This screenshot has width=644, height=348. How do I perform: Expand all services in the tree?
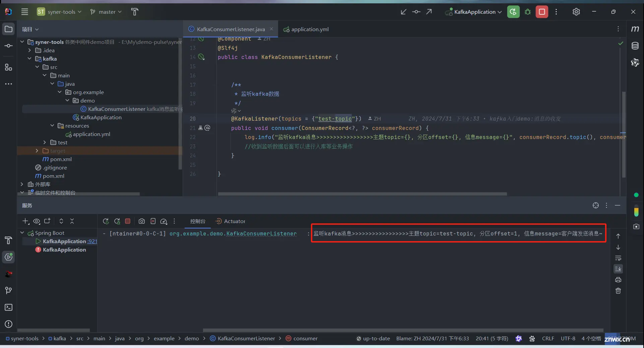pyautogui.click(x=61, y=221)
